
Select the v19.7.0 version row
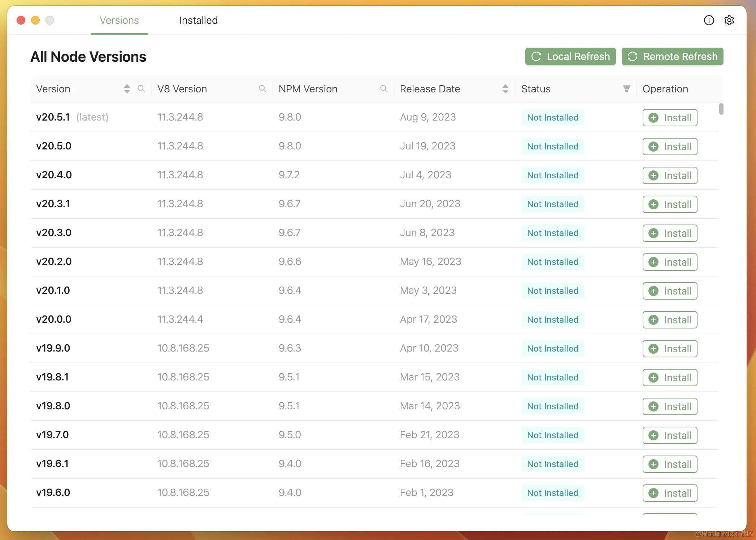pos(52,435)
